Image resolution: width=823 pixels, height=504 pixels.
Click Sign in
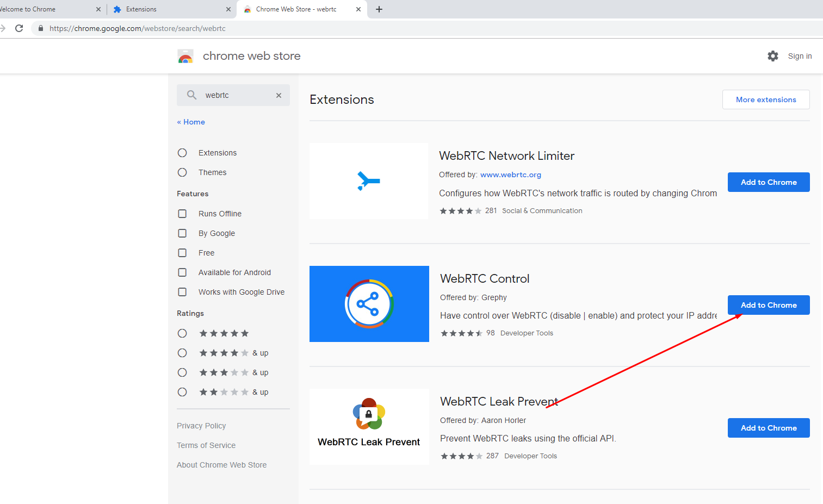click(800, 56)
